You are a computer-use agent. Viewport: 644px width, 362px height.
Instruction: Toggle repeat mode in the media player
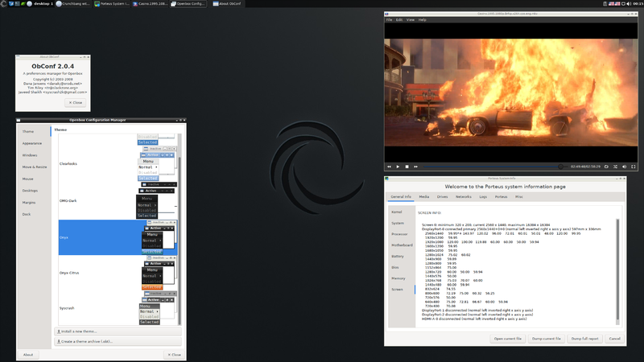[606, 167]
